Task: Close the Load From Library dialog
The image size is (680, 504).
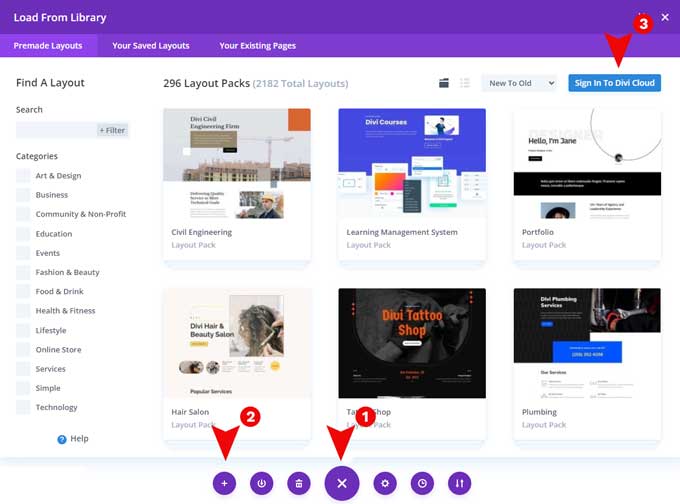Action: [665, 17]
